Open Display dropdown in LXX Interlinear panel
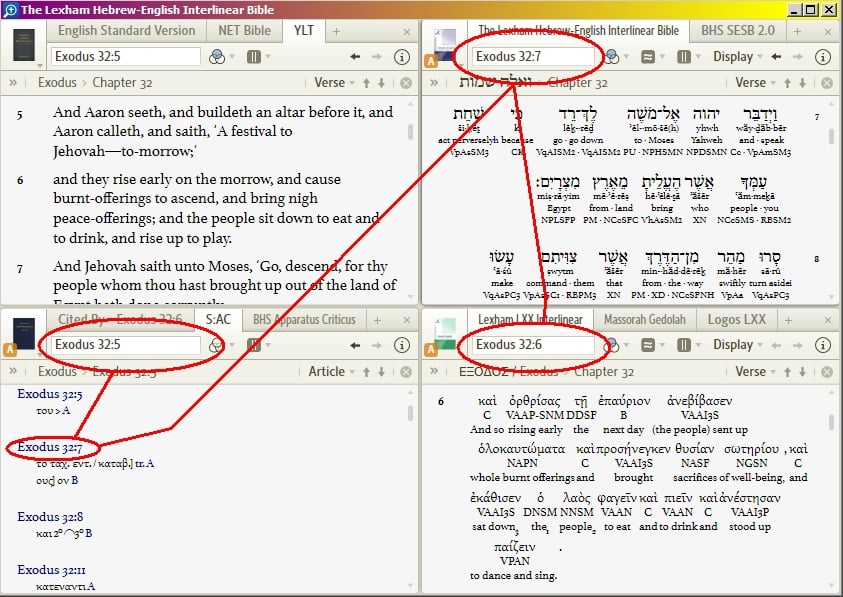Screen dimensions: 843x597 [738, 345]
